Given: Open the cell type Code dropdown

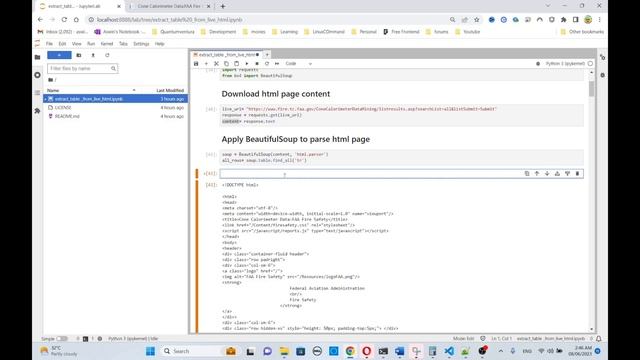Looking at the screenshot, I should coord(298,64).
